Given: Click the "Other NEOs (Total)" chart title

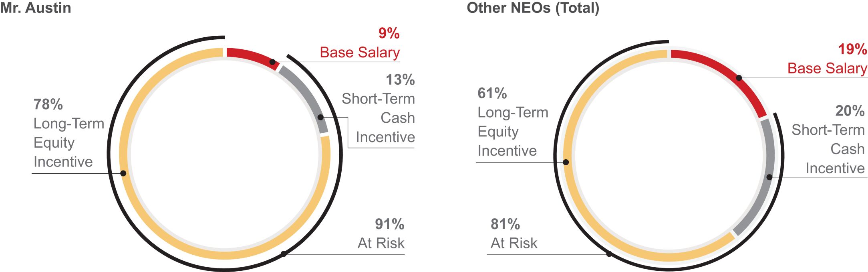Looking at the screenshot, I should 533,8.
